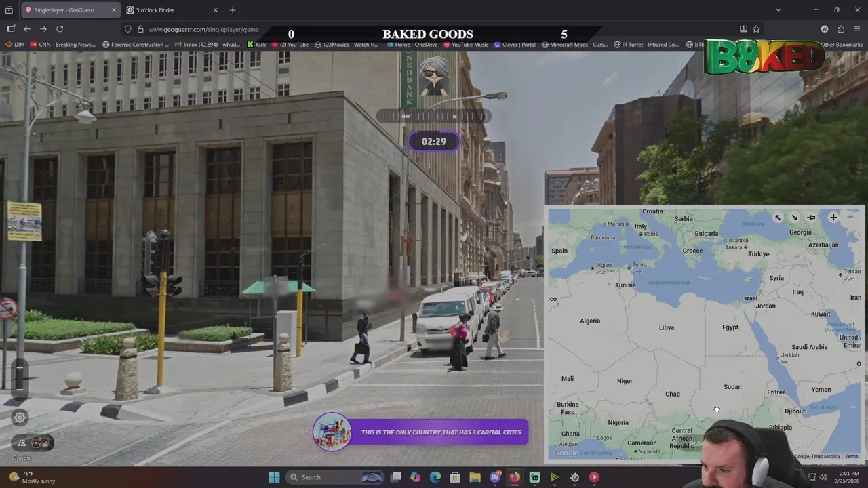Open game settings gear icon

20,418
